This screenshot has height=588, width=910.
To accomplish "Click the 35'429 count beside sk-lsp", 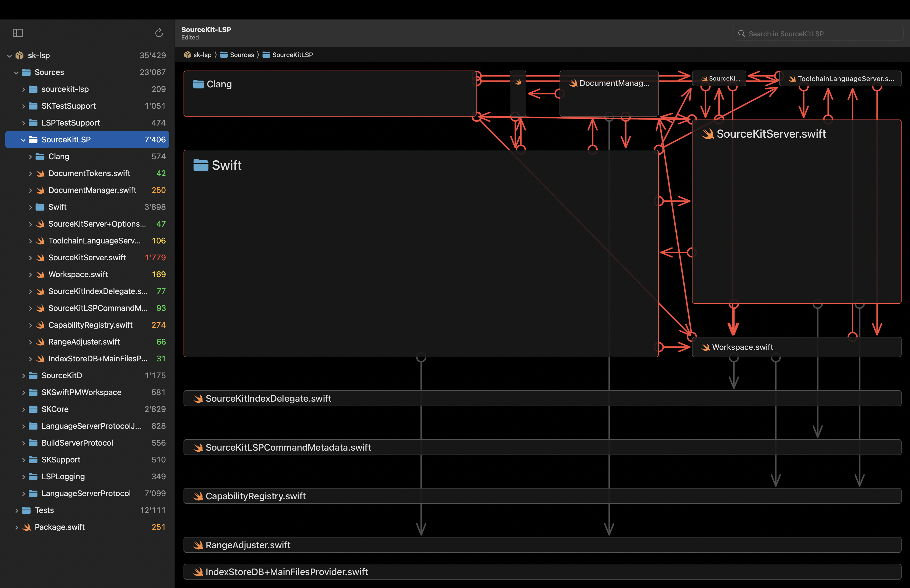I will pos(153,55).
